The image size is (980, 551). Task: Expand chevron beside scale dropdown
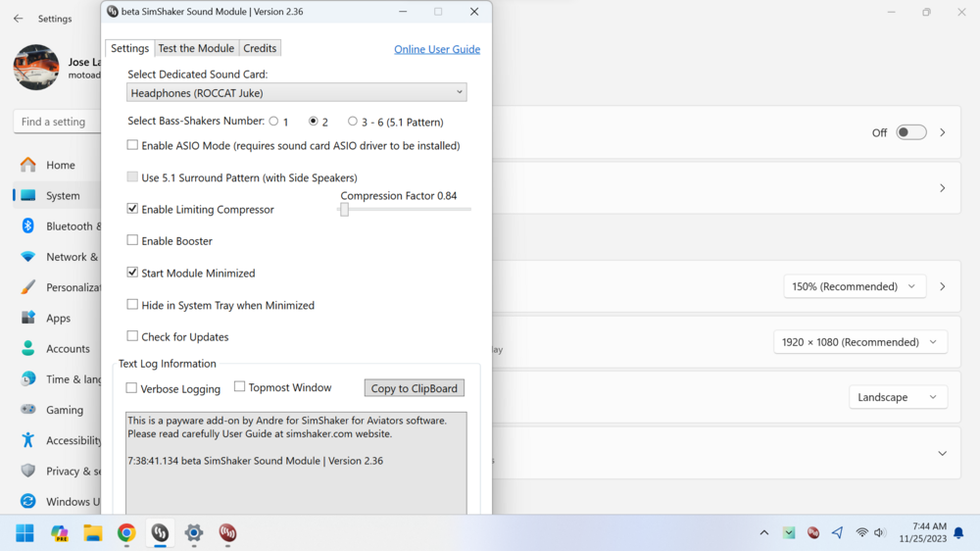(943, 286)
